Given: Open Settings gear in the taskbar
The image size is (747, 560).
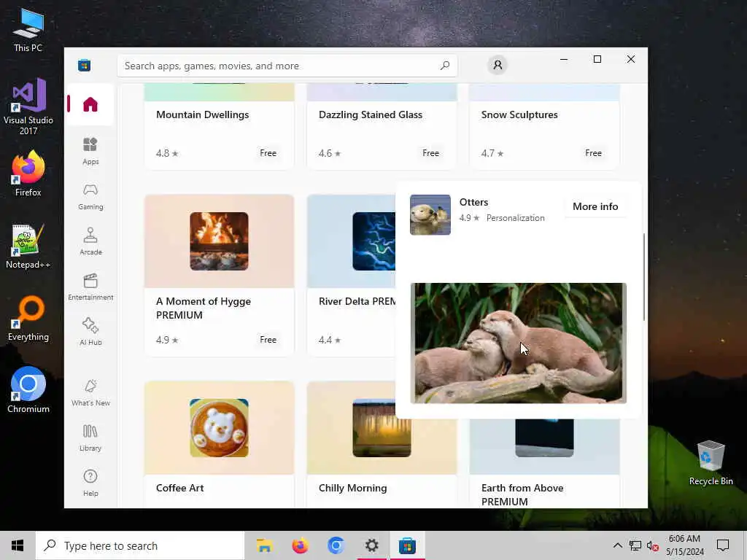Looking at the screenshot, I should coord(371,545).
